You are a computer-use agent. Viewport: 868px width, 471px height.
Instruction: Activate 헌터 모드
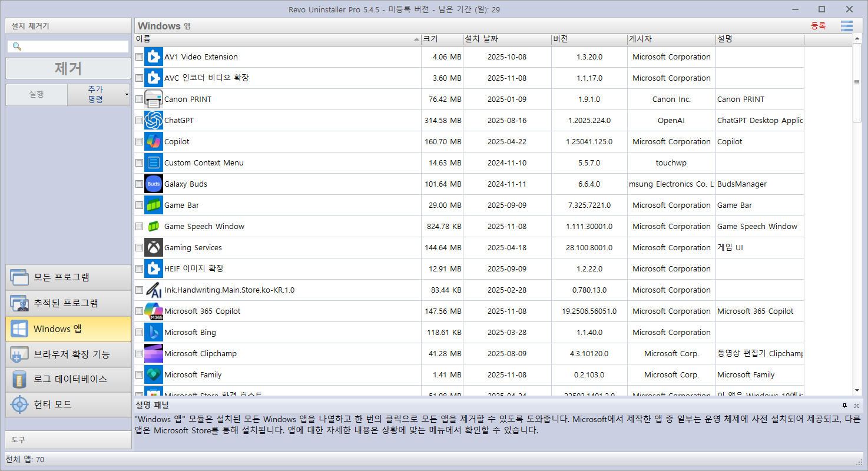pos(68,404)
